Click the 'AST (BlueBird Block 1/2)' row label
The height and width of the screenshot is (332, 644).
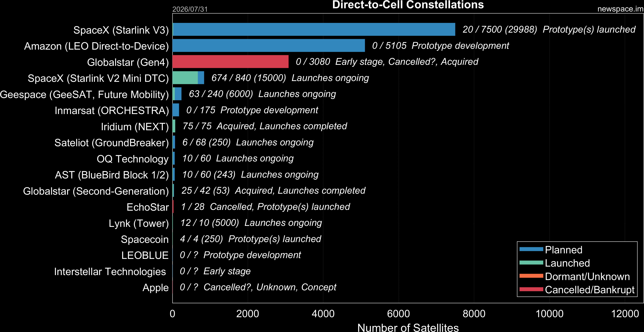[x=112, y=175]
